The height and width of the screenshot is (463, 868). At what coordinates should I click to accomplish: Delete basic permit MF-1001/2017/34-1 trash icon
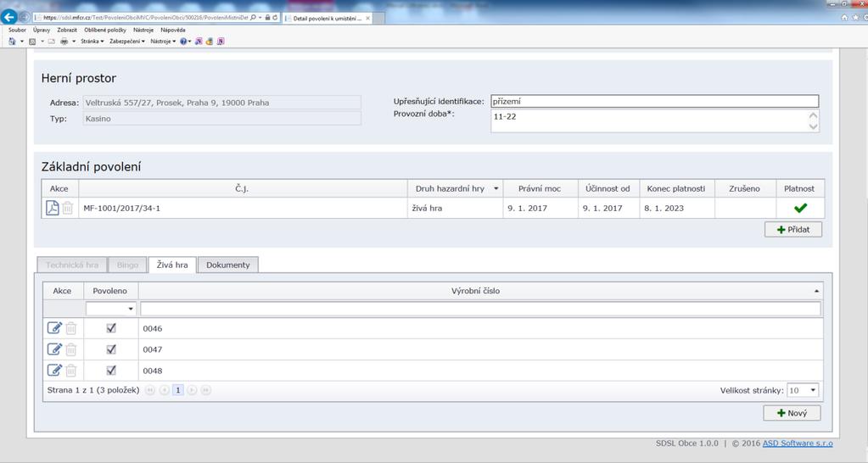pyautogui.click(x=68, y=208)
